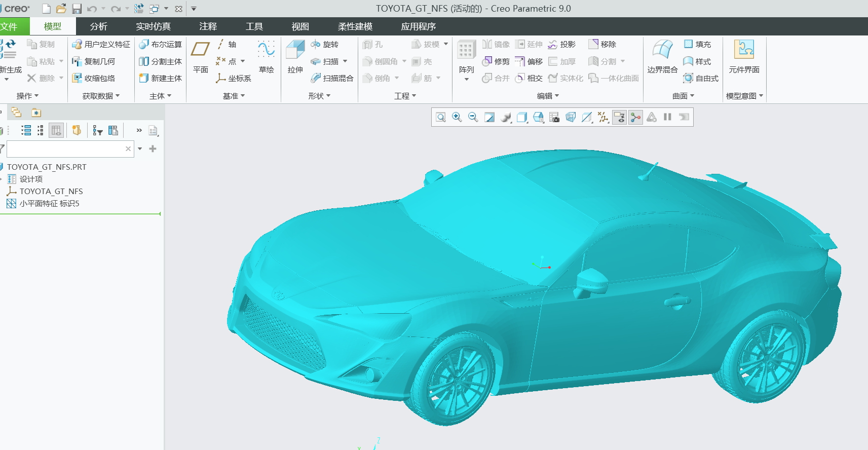Click the Trim (修剪) tool

coord(496,61)
